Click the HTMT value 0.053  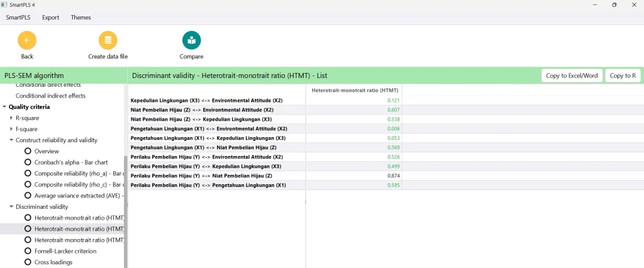[394, 138]
